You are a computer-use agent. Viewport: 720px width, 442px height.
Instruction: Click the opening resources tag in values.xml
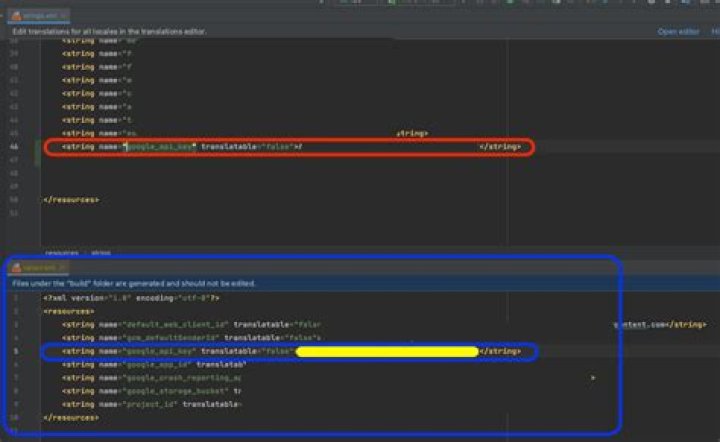point(69,312)
